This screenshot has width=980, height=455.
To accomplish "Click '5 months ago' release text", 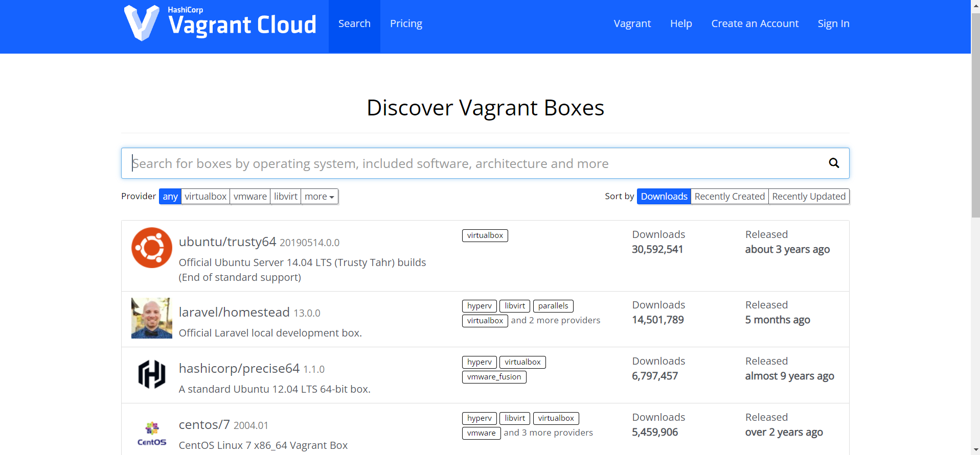I will pyautogui.click(x=778, y=320).
